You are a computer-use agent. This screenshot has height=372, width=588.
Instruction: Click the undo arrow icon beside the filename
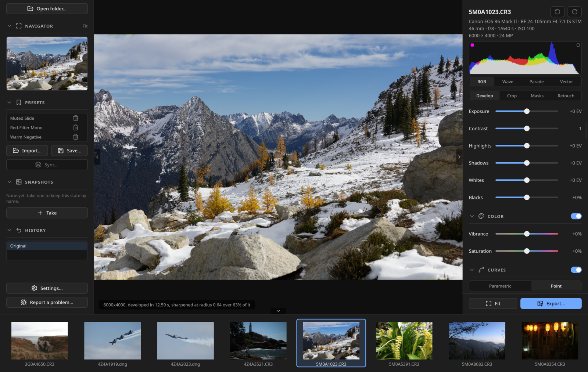(x=557, y=12)
